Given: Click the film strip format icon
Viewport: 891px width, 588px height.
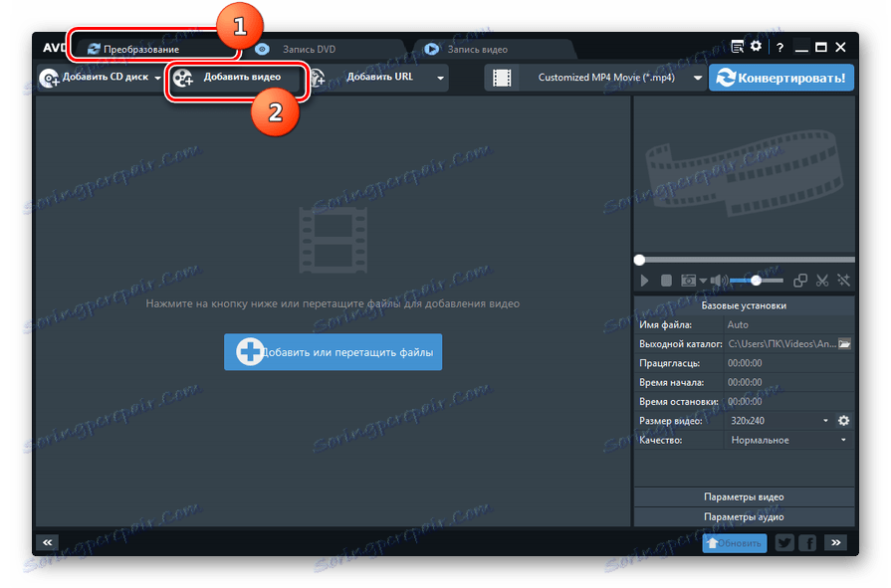Looking at the screenshot, I should [x=502, y=78].
